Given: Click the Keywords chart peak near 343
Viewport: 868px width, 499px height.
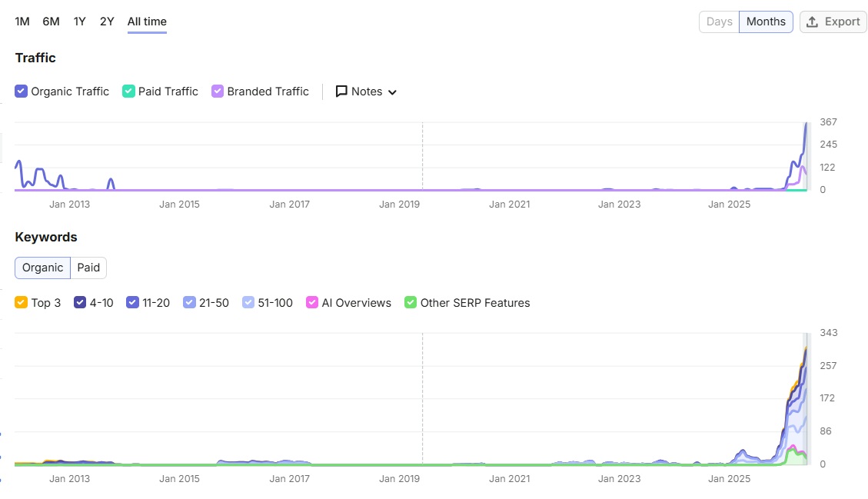Looking at the screenshot, I should coord(806,348).
